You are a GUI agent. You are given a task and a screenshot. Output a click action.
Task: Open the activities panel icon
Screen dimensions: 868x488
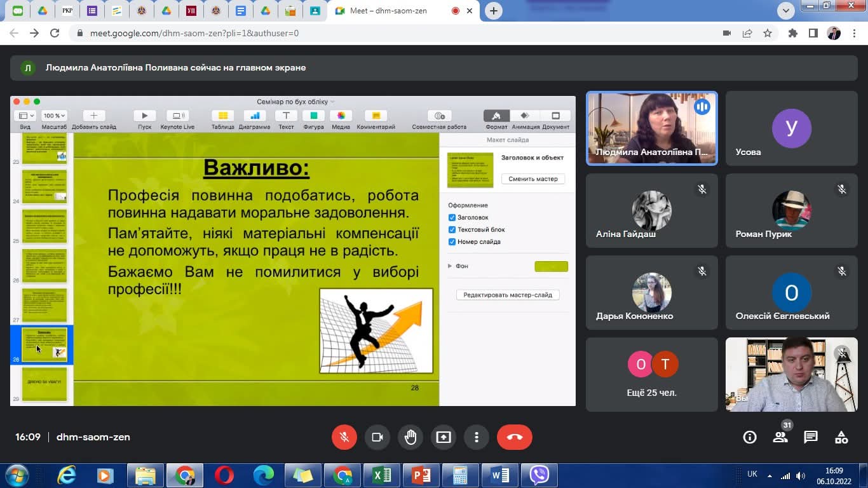pyautogui.click(x=841, y=437)
